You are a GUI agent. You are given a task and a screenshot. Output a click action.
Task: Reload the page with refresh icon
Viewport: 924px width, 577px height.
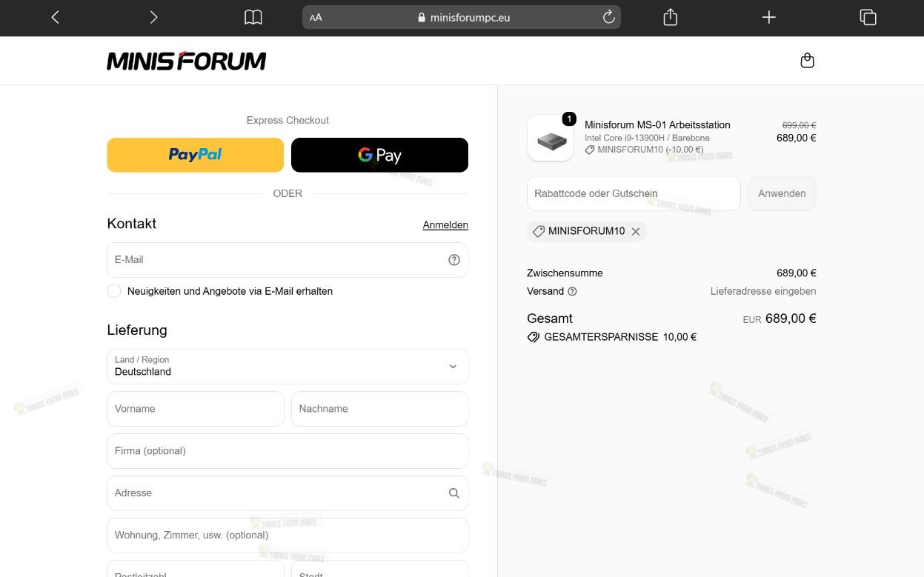609,17
